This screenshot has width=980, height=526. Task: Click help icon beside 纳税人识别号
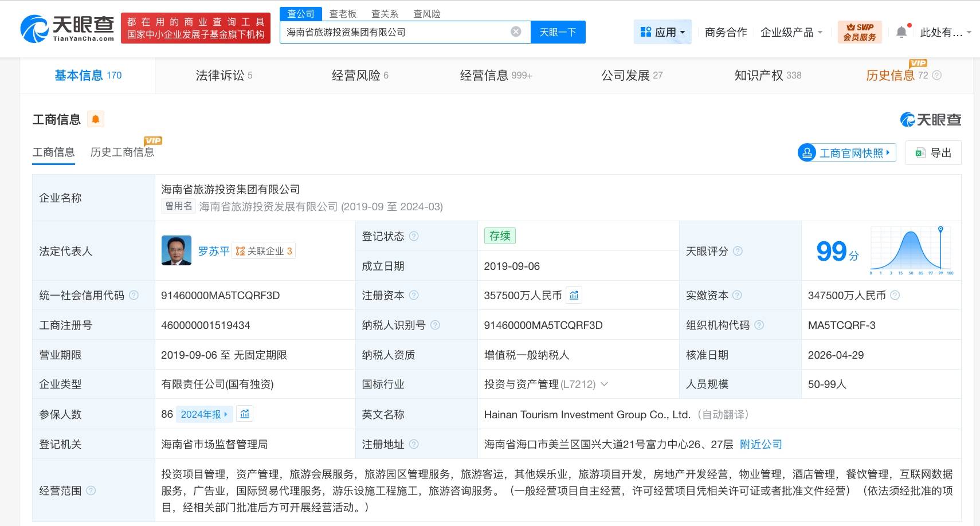click(435, 325)
